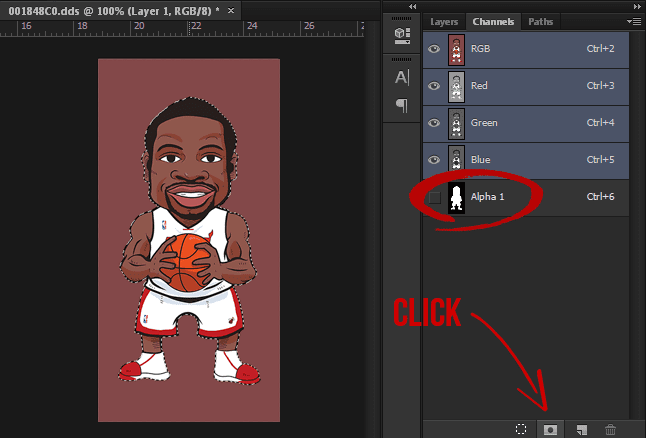Toggle Blue channel visibility eye
Viewport: 646px width, 438px height.
pos(434,160)
